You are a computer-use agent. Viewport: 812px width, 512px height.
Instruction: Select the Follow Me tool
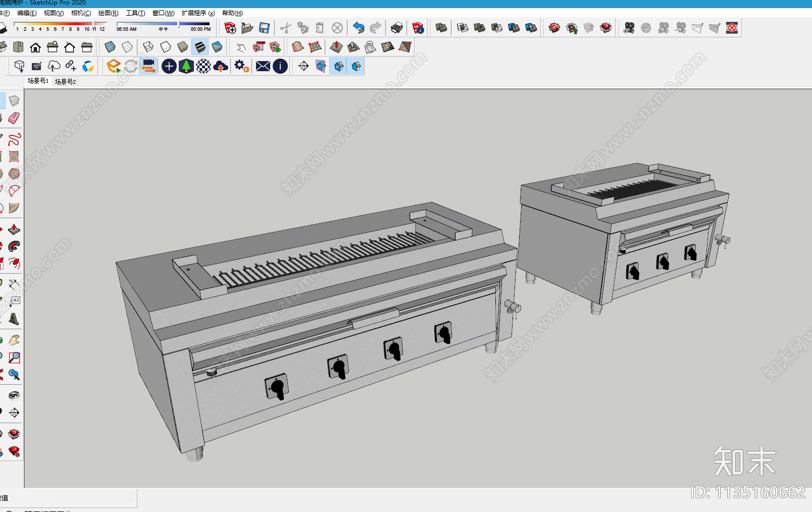coord(14,246)
